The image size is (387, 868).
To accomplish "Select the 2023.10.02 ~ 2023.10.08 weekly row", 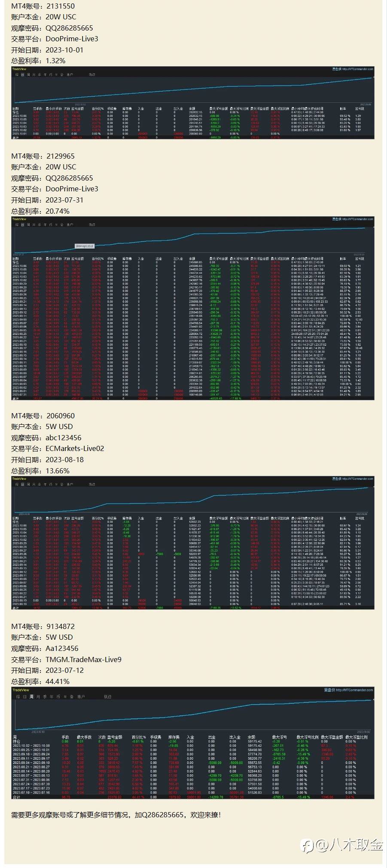I will point(193,746).
